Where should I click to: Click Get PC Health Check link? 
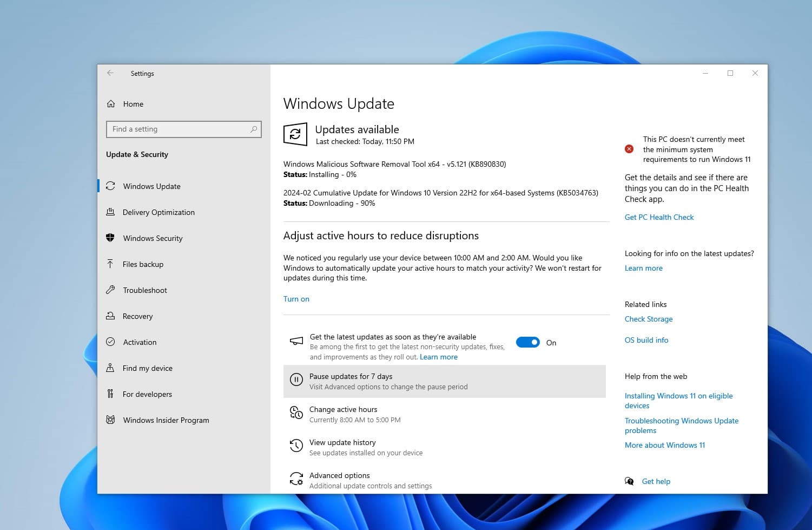659,217
